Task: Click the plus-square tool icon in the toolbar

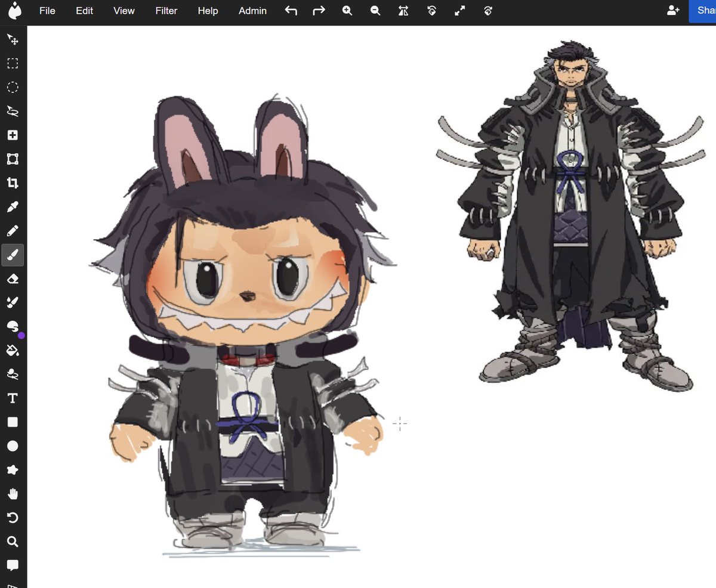Action: tap(13, 135)
